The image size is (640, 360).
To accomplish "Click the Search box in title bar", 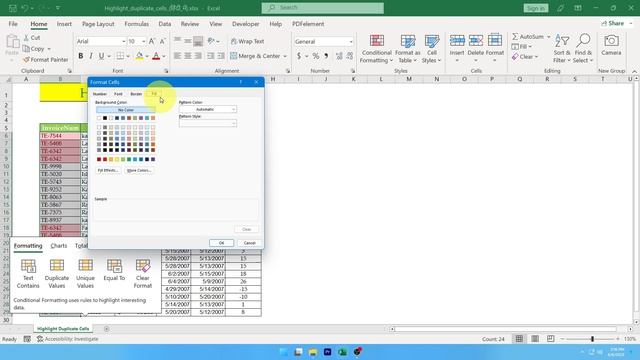I will (322, 8).
